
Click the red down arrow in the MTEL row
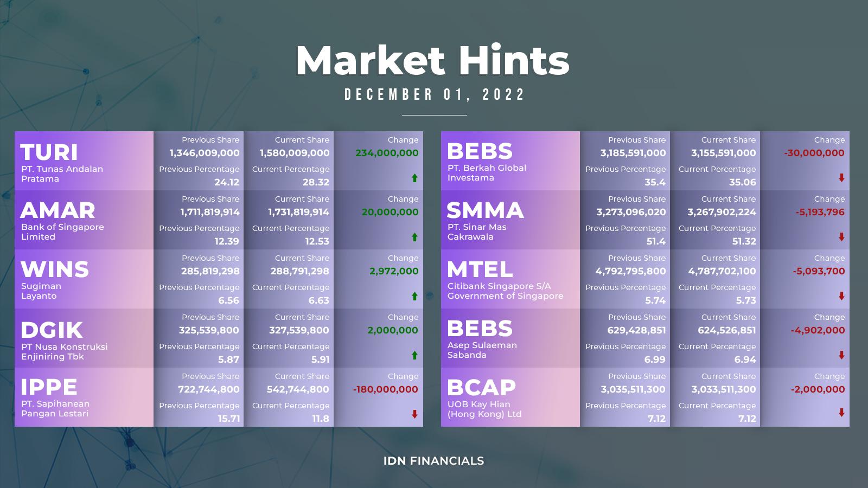[x=841, y=296]
